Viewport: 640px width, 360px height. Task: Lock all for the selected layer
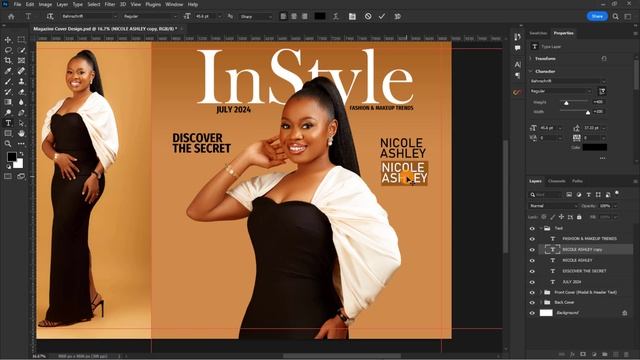[579, 217]
